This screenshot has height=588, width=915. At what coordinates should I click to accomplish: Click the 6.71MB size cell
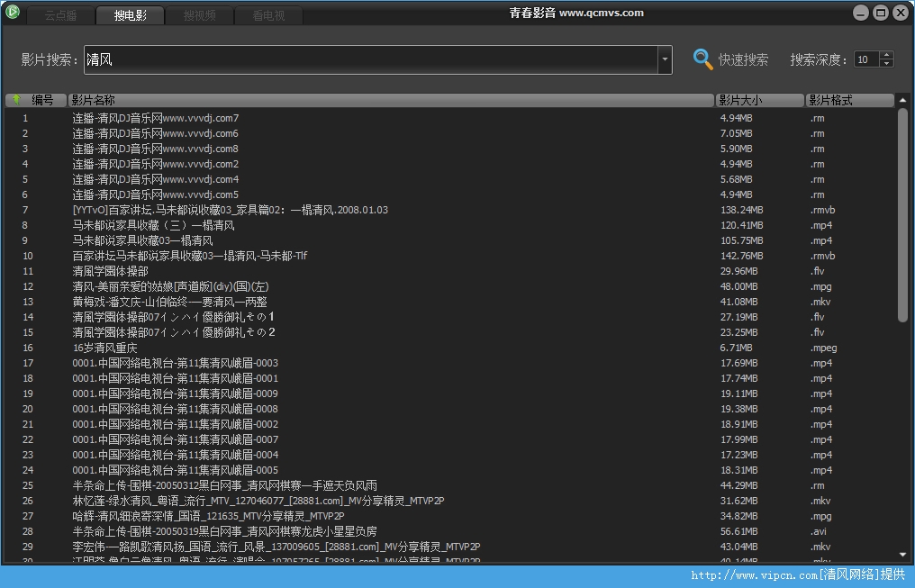736,348
